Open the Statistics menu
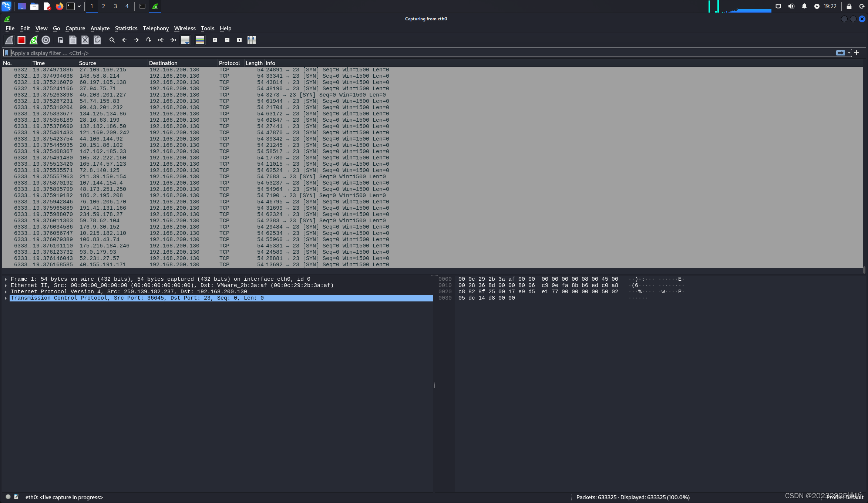The width and height of the screenshot is (868, 503). point(126,28)
